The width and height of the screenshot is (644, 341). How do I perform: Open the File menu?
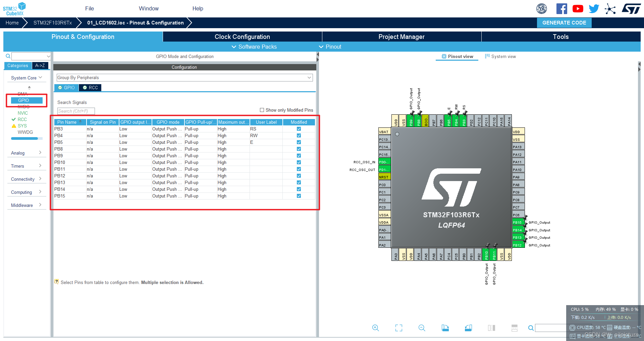tap(90, 8)
